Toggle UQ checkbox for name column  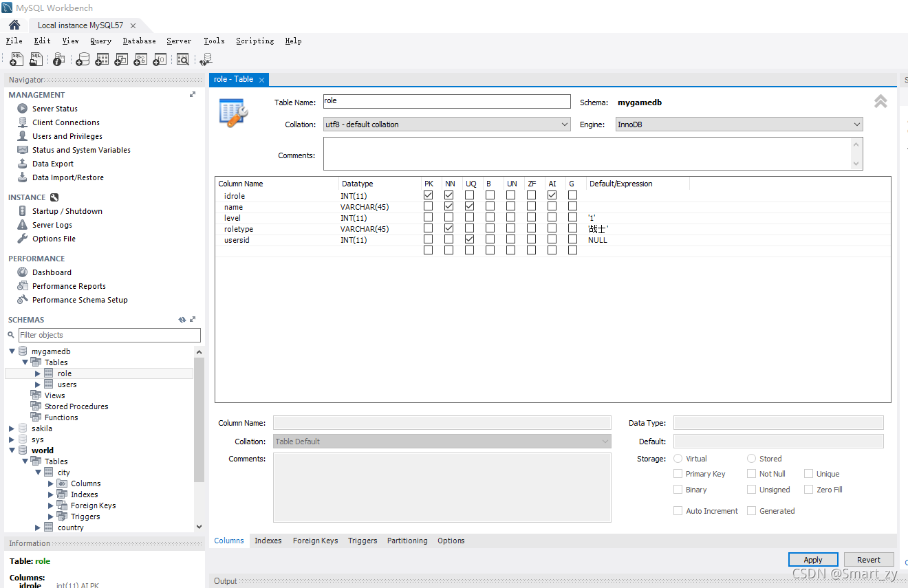[470, 206]
